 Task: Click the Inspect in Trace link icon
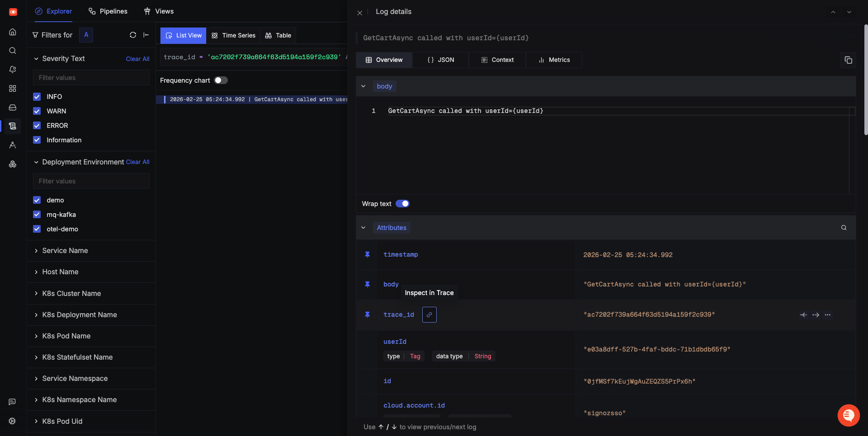(429, 314)
